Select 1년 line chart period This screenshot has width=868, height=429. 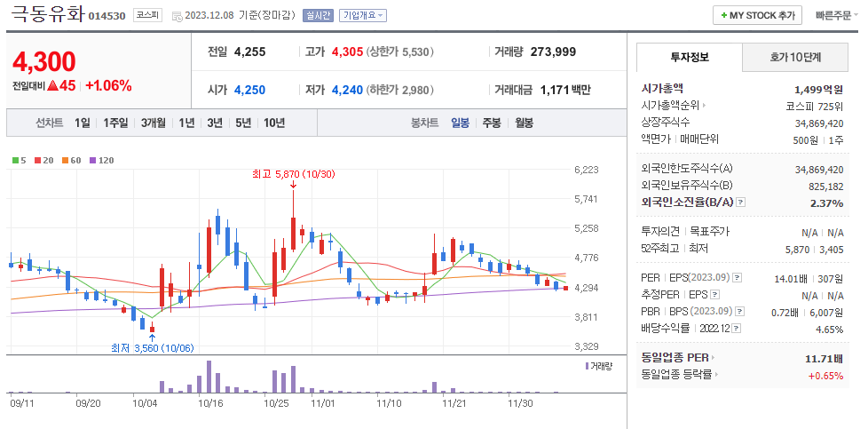pos(186,123)
